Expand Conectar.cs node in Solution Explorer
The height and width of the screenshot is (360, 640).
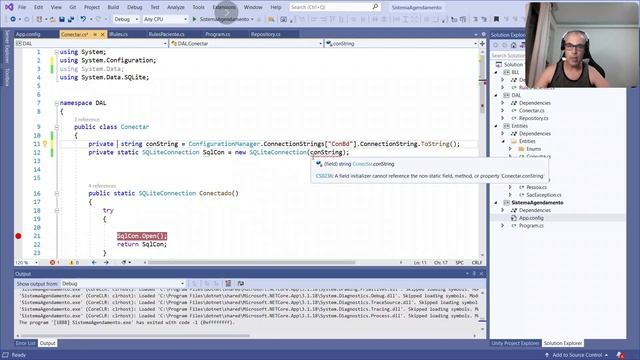point(503,111)
